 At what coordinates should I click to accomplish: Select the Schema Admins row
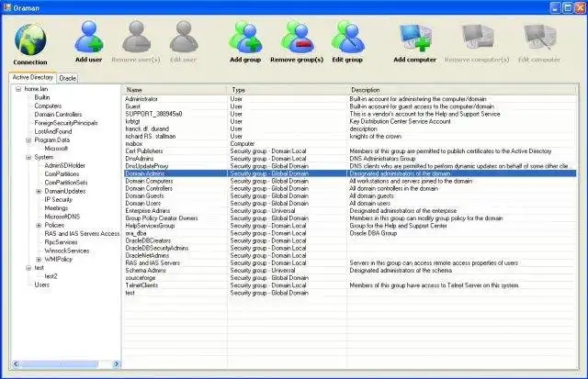[x=350, y=271]
